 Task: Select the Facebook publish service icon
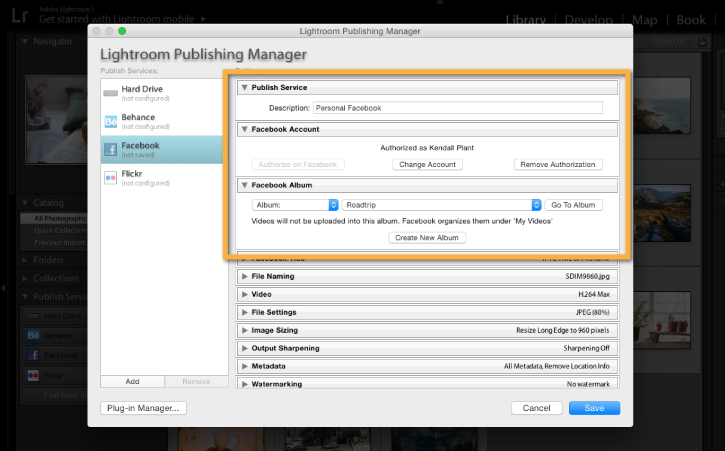point(111,150)
